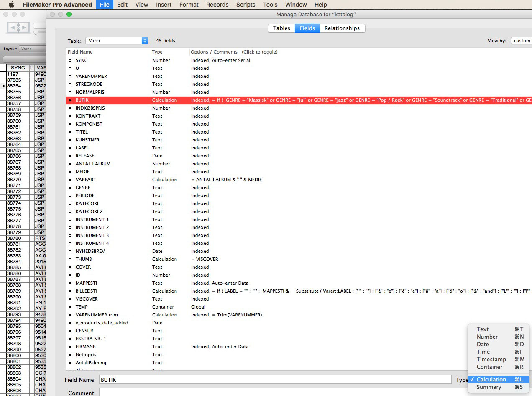Select the NYHEDSBREV field row

pyautogui.click(x=299, y=251)
